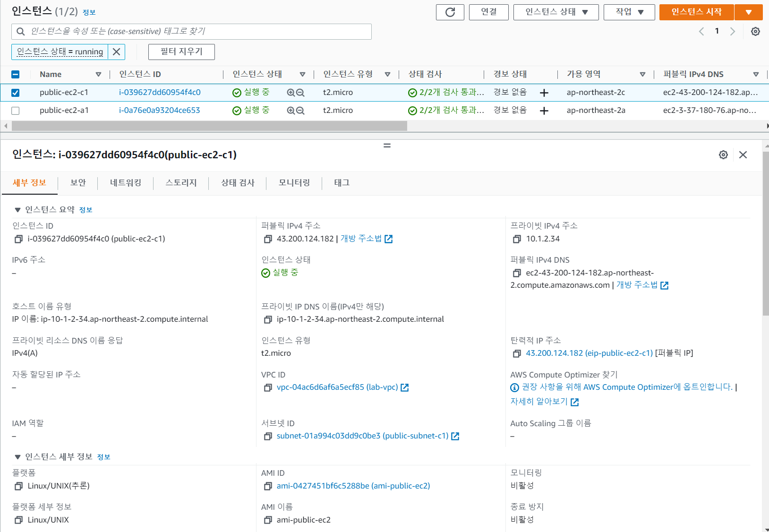Open the 인스턴스 상태 dropdown
769x532 pixels.
556,12
